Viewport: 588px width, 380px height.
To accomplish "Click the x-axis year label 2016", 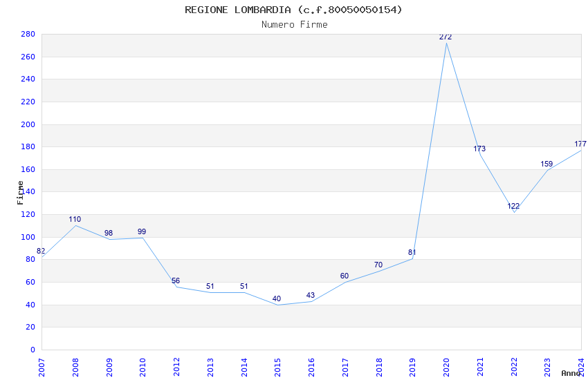I will tap(311, 368).
